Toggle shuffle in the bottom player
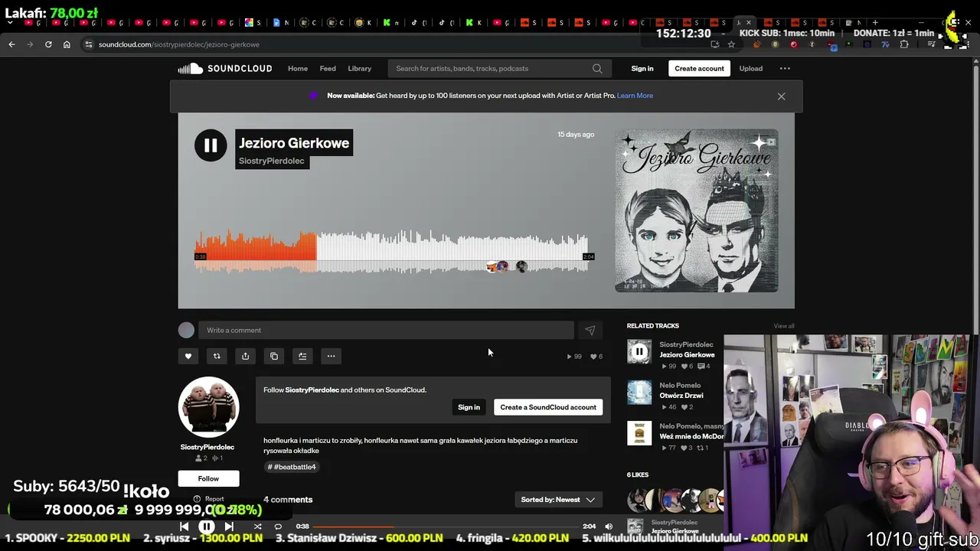 [x=257, y=527]
